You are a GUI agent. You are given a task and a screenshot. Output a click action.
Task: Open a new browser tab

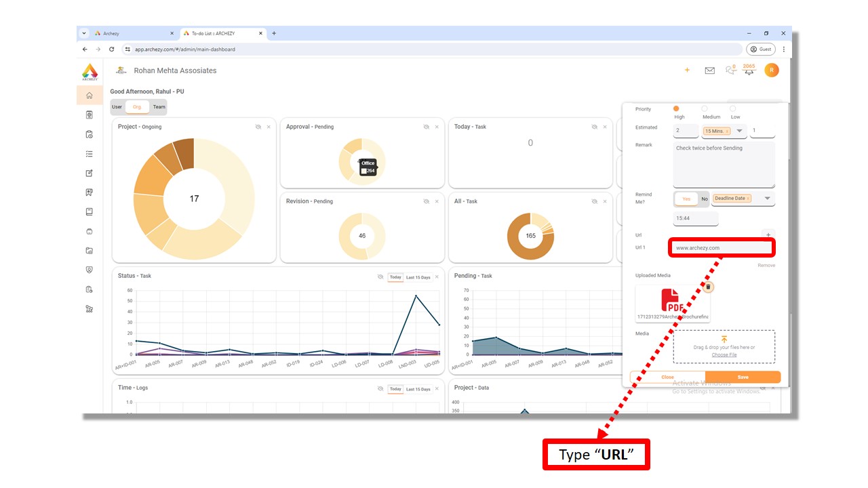(x=274, y=33)
